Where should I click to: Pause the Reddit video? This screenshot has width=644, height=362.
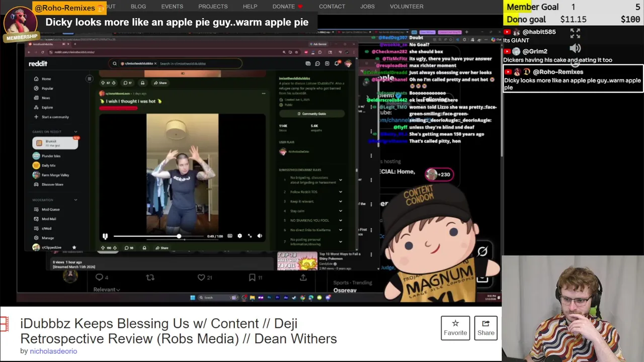(x=105, y=236)
